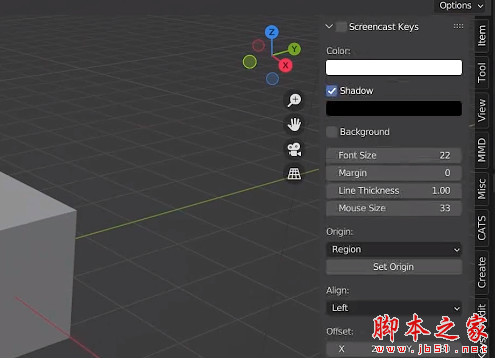Open the Tool sidebar tab
Viewport: 499px width, 360px height.
(482, 72)
